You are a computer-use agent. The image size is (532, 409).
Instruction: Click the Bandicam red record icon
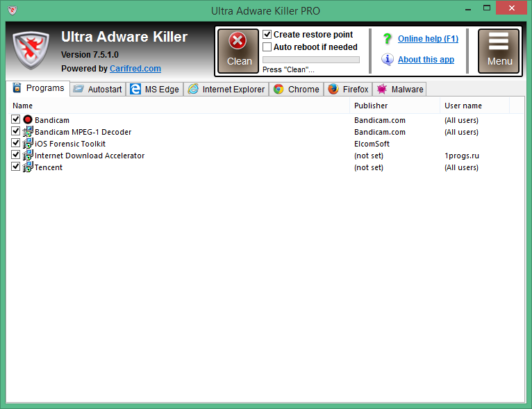click(28, 120)
